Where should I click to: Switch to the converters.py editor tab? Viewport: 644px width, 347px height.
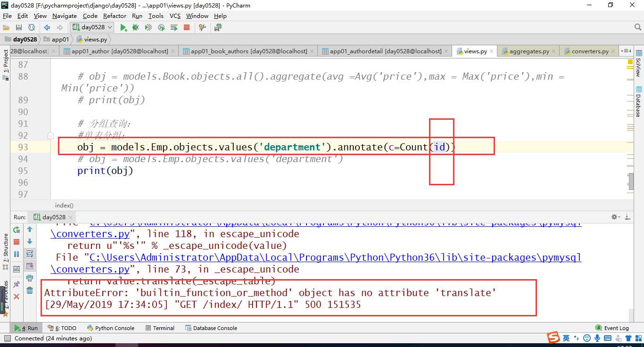(x=590, y=51)
